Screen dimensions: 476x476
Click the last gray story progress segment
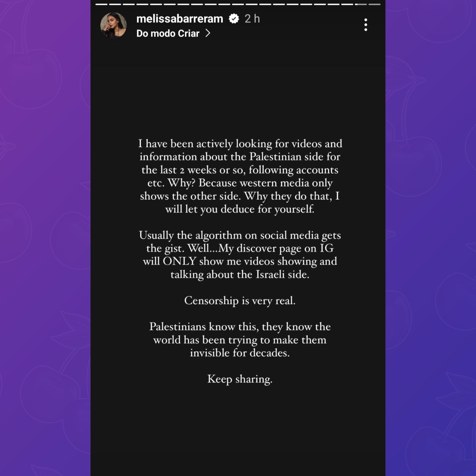(375, 4)
